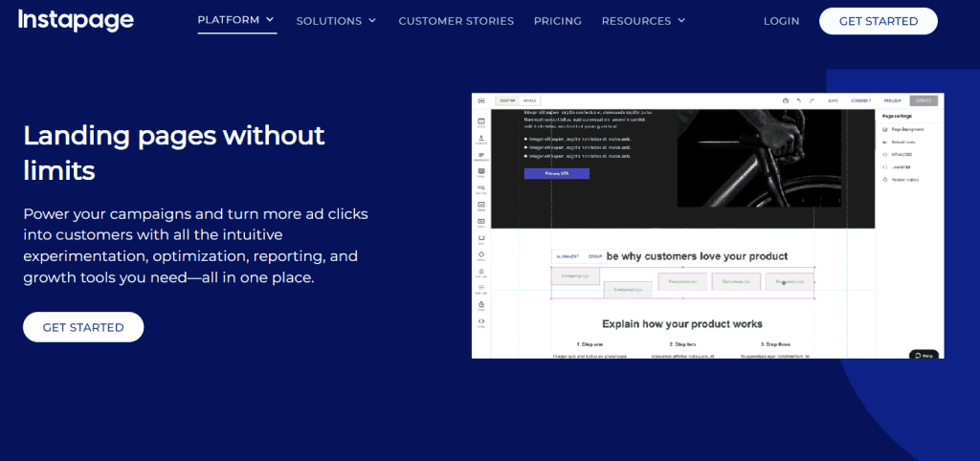Select the circle shape icon in editor sidebar

tap(481, 254)
